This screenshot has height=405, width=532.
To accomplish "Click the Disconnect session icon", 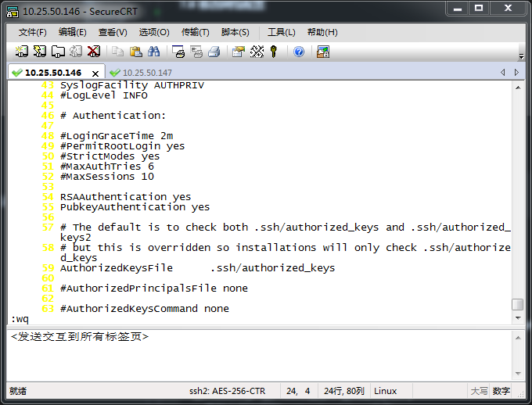I will coord(94,52).
